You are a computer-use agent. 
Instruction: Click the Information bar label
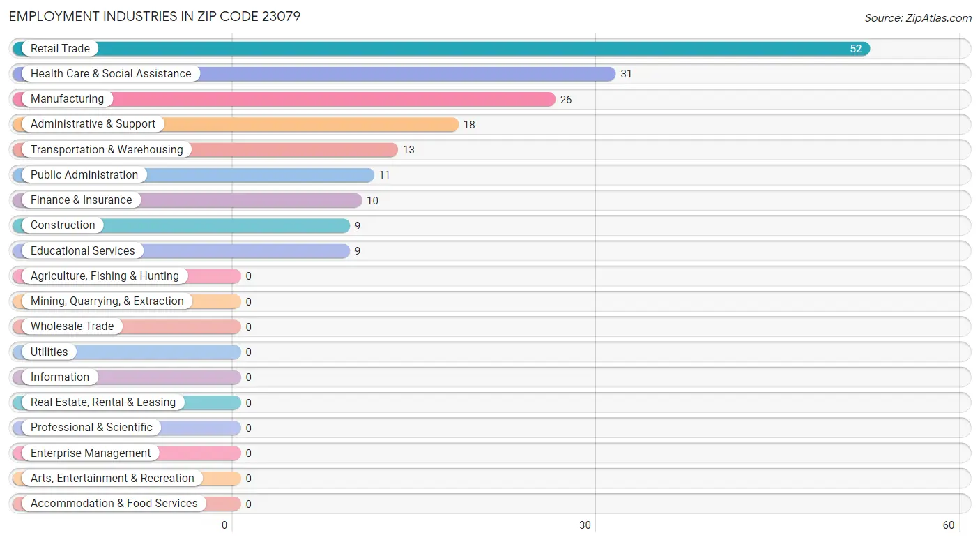[60, 377]
